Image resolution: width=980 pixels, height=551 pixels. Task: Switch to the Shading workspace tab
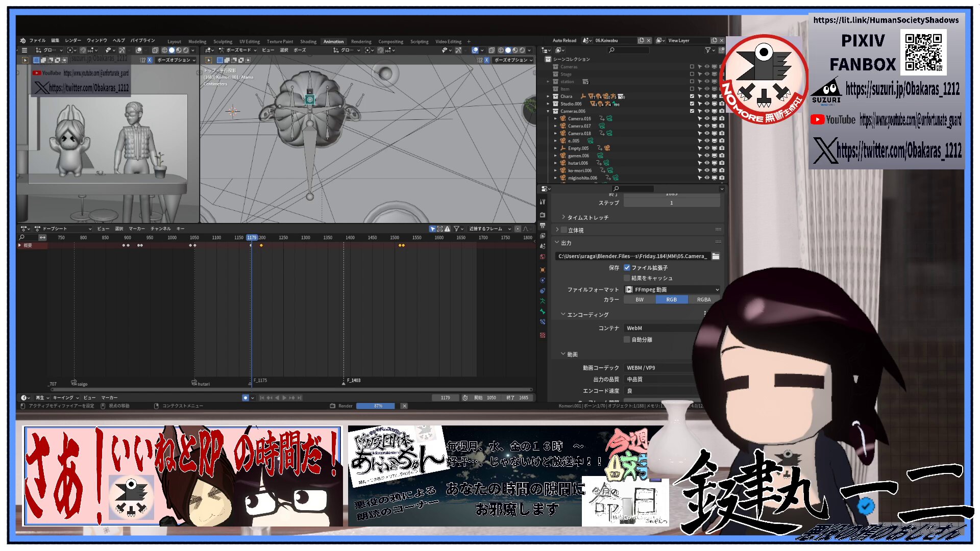[x=308, y=42]
